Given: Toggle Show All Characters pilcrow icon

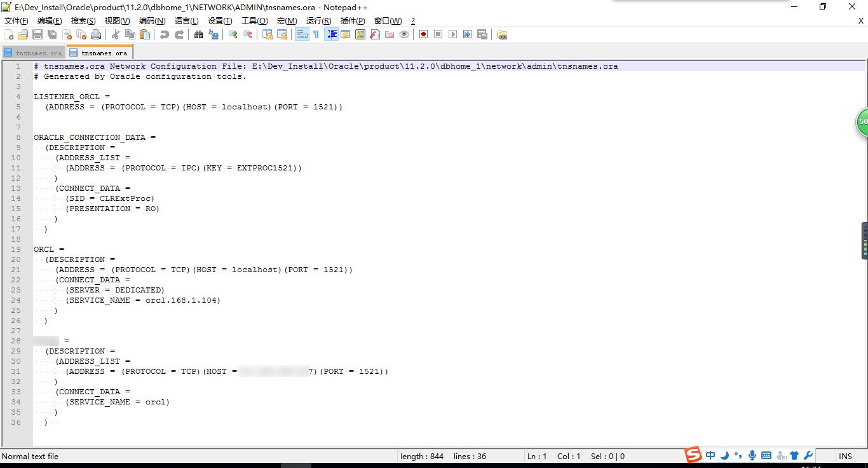Looking at the screenshot, I should [x=316, y=34].
